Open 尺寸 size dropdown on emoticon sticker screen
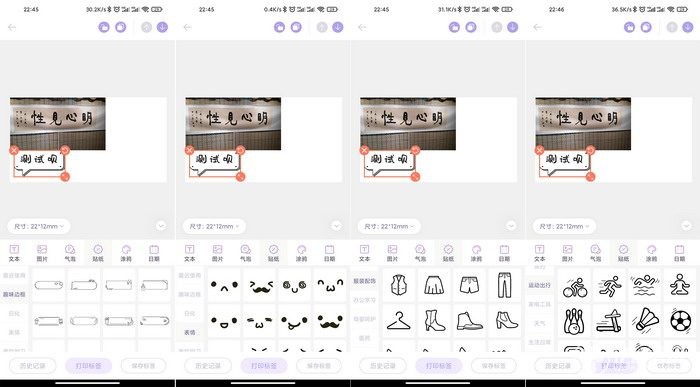Image resolution: width=700 pixels, height=387 pixels. click(214, 226)
